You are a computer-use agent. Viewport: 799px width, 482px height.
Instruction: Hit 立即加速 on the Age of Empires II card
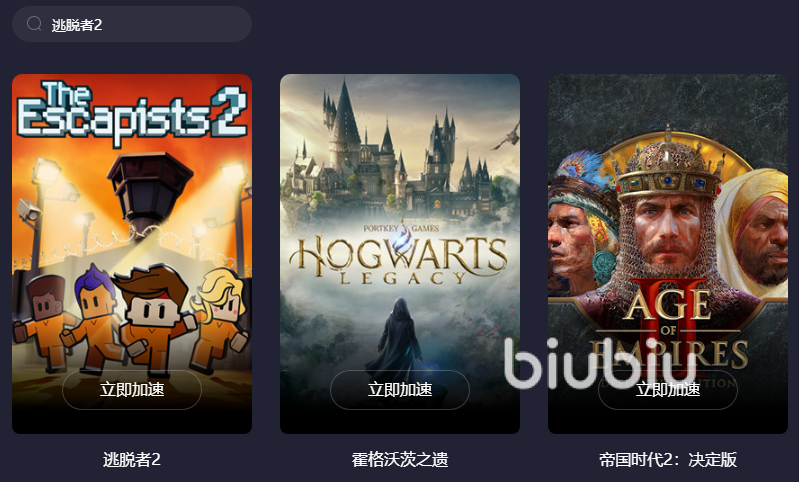tap(668, 390)
